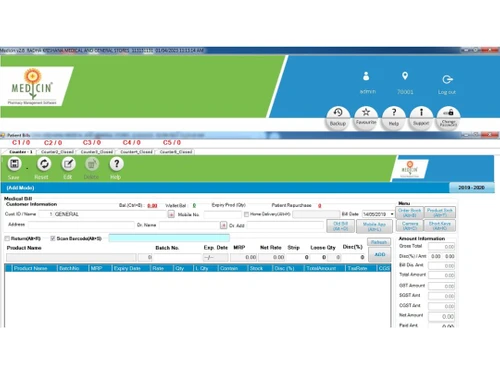Click the Short Keys menu button

pos(440,226)
